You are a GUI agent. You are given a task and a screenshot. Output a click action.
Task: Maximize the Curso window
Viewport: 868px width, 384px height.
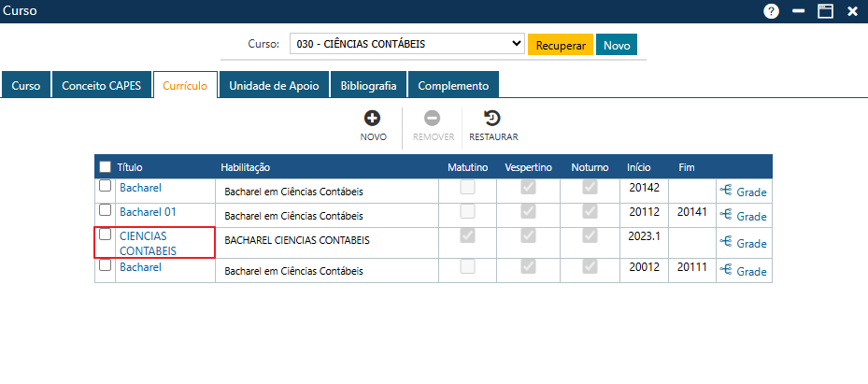click(825, 11)
